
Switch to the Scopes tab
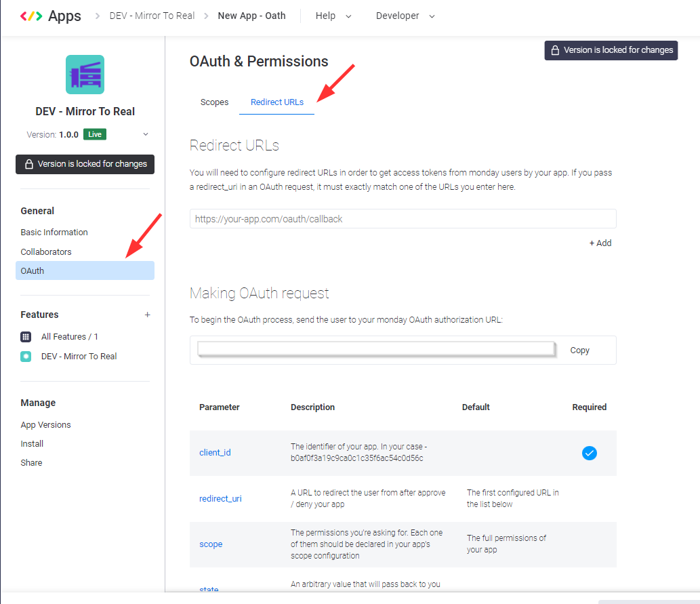coord(214,102)
